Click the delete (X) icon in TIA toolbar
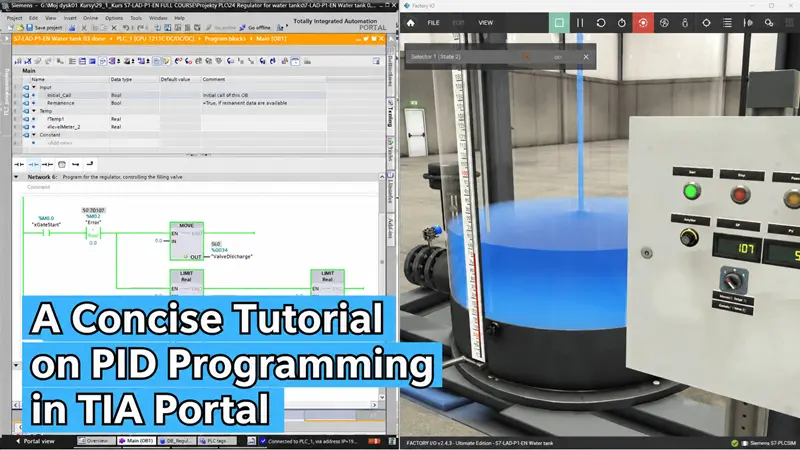 (x=114, y=28)
